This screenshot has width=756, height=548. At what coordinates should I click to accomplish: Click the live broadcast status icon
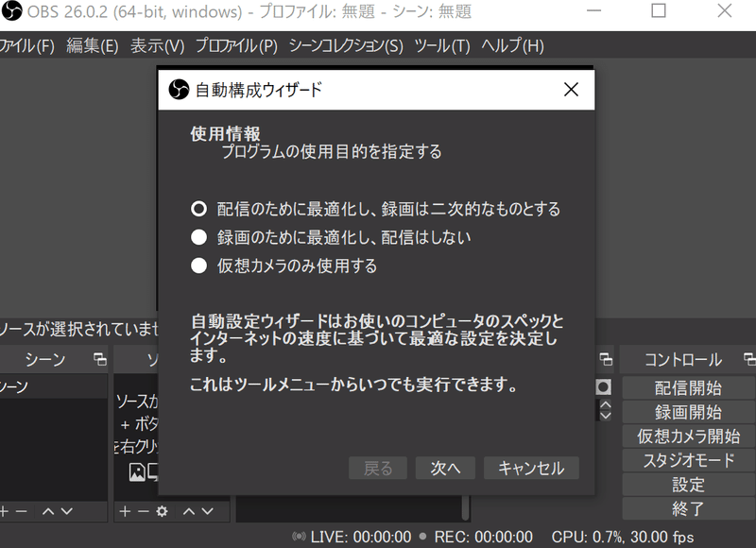[299, 537]
